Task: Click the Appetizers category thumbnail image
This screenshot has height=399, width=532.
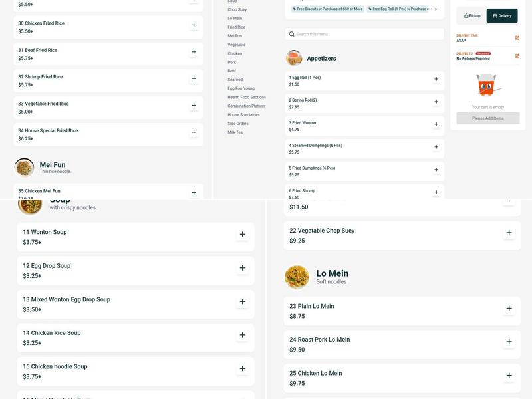Action: click(x=294, y=58)
